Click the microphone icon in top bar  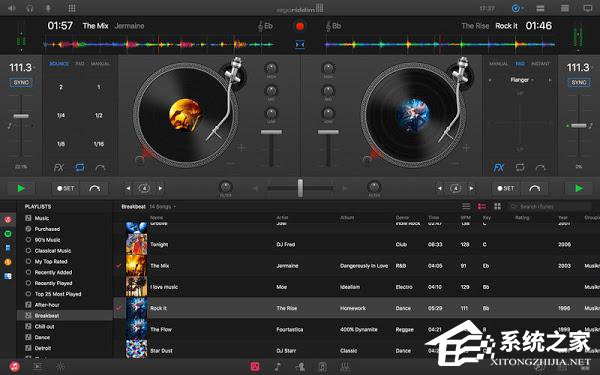pyautogui.click(x=49, y=8)
